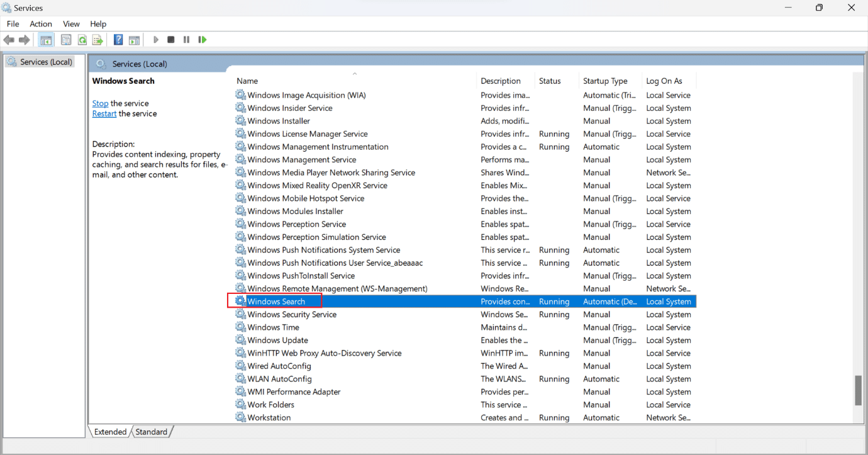The width and height of the screenshot is (868, 455).
Task: Click the Export List toolbar icon
Action: coord(97,40)
